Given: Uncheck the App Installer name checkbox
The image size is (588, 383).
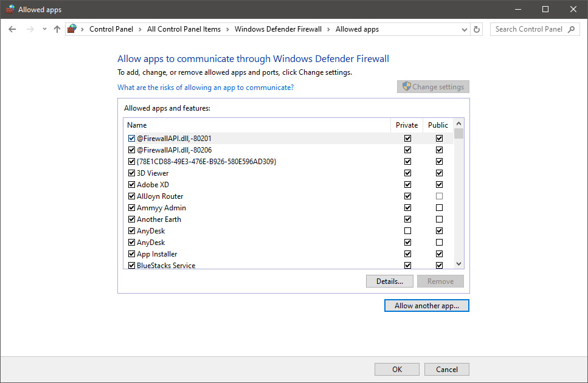Looking at the screenshot, I should tap(131, 254).
